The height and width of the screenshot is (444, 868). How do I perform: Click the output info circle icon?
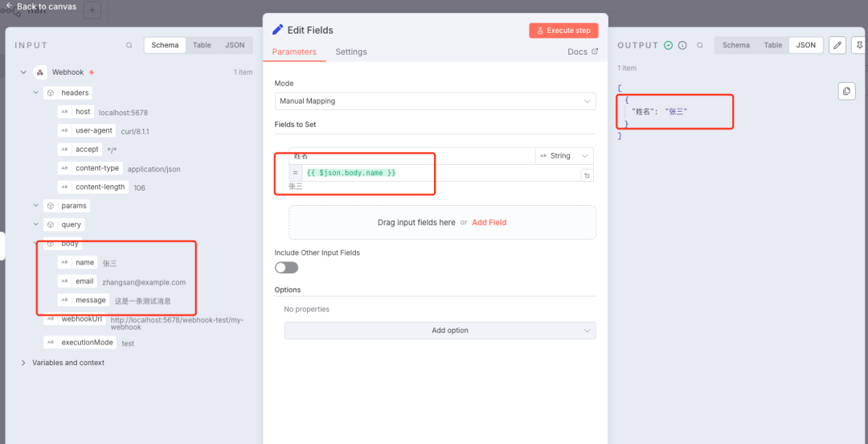click(x=682, y=46)
